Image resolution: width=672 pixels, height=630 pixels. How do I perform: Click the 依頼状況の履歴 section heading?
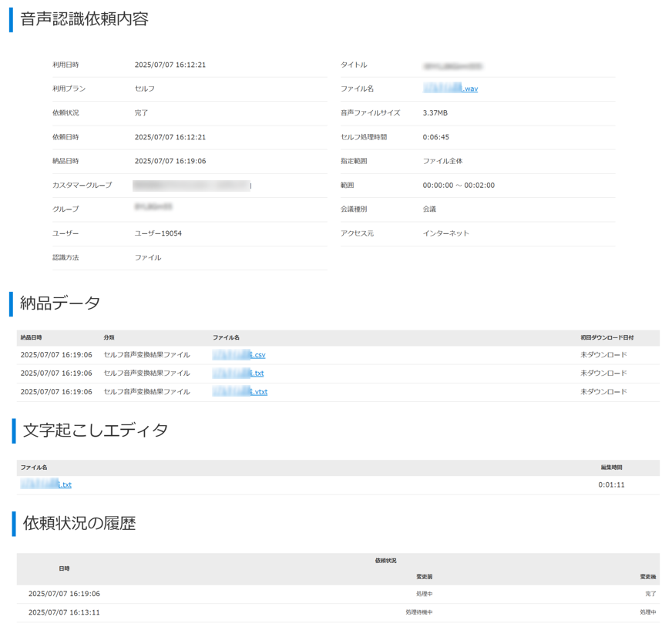79,524
